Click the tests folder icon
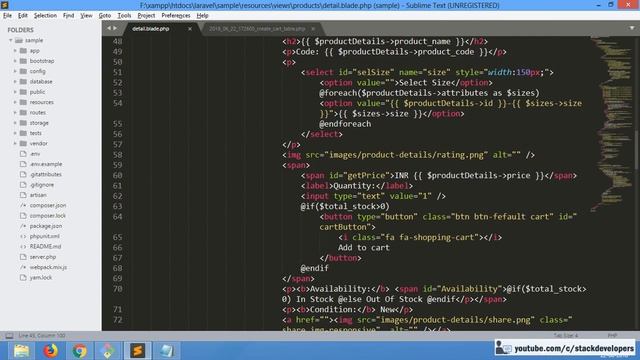 click(23, 133)
